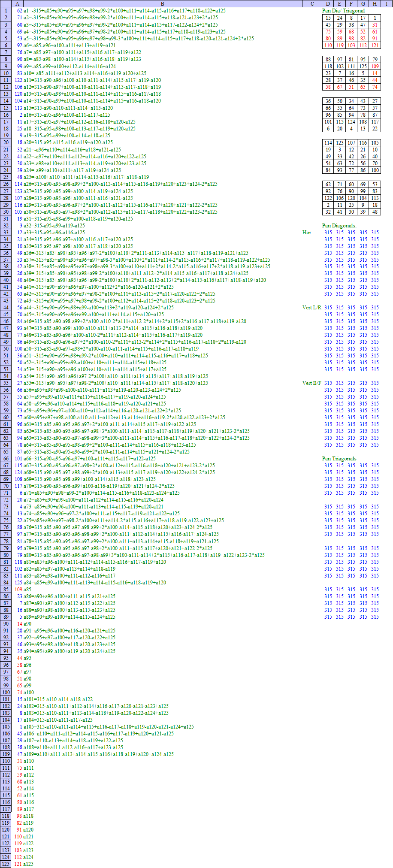Screen dimensions: 393x868
Task: Select row header 100
Action: pyautogui.click(x=6, y=692)
